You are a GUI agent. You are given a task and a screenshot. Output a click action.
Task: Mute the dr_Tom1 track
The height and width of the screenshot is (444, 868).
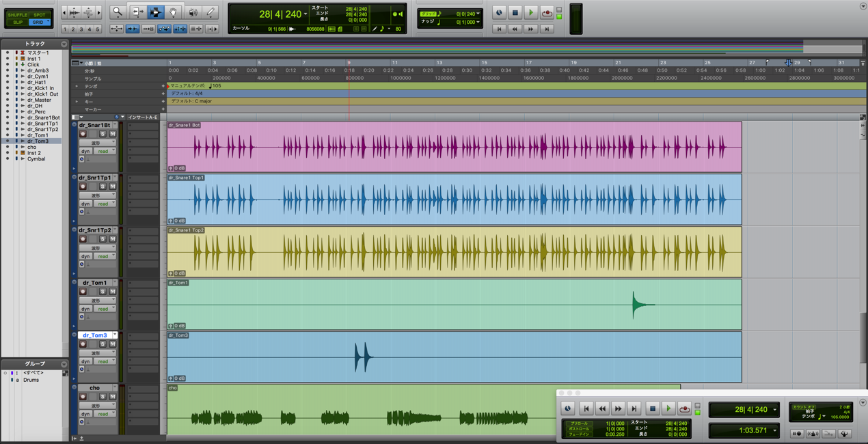(113, 292)
